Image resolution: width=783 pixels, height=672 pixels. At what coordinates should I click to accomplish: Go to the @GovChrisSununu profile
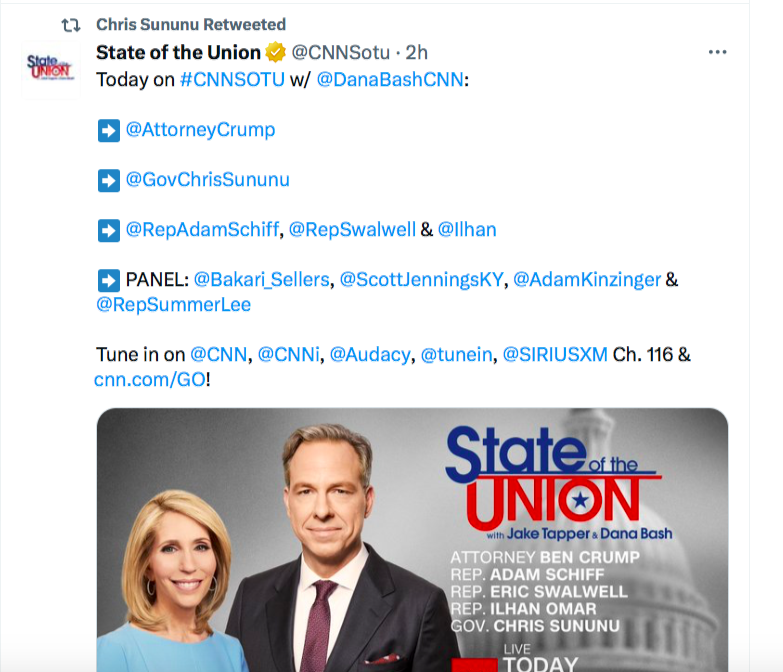click(207, 180)
